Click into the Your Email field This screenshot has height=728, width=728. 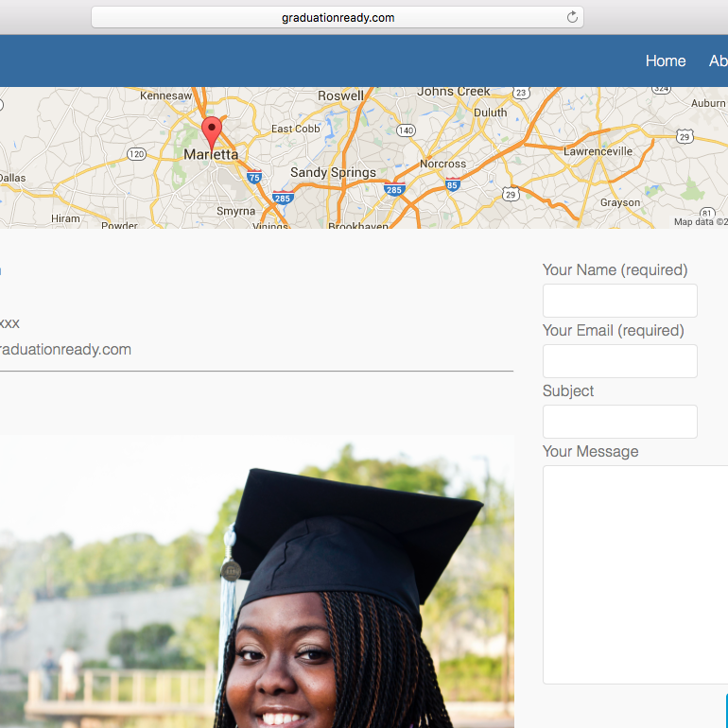coord(619,361)
